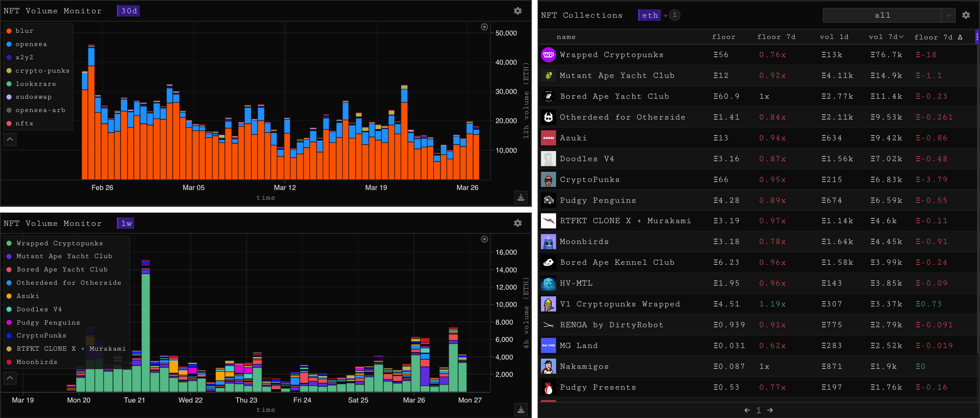Sort table by name column
Image resolution: width=980 pixels, height=418 pixels.
(566, 37)
